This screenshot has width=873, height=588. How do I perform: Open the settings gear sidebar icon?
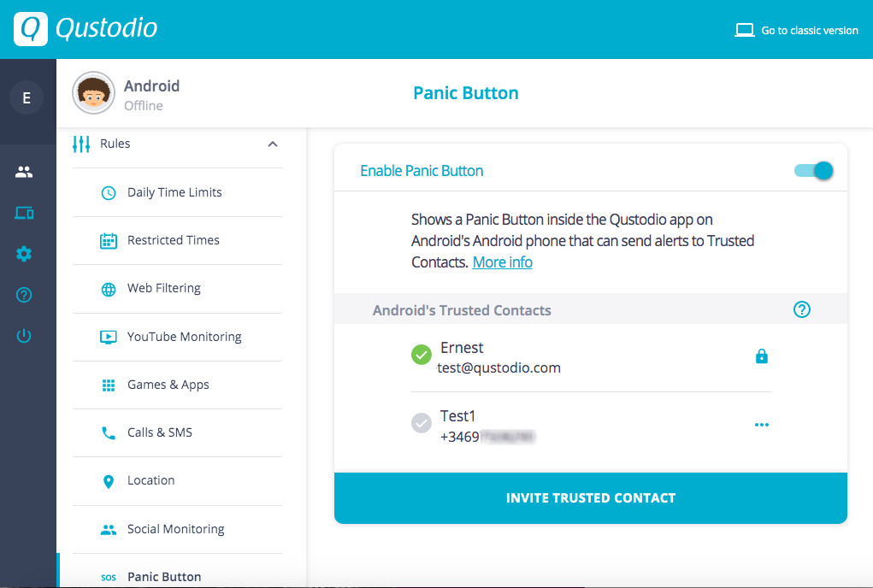pyautogui.click(x=24, y=254)
